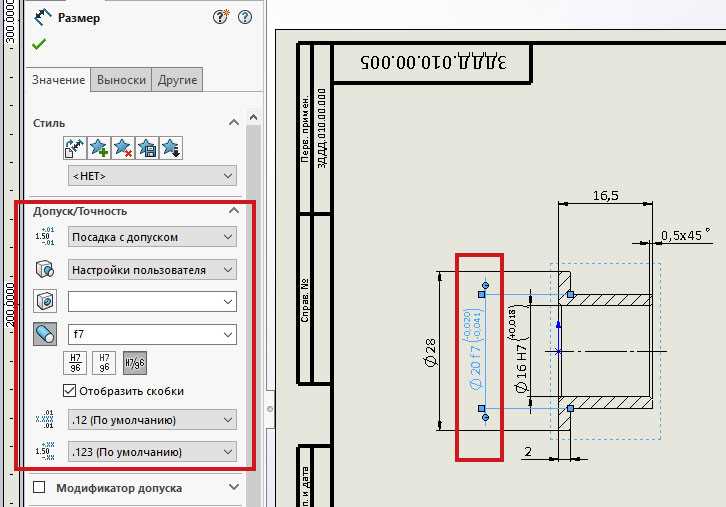
Task: Select the 0,5x45° chamfer dimension
Action: 686,235
